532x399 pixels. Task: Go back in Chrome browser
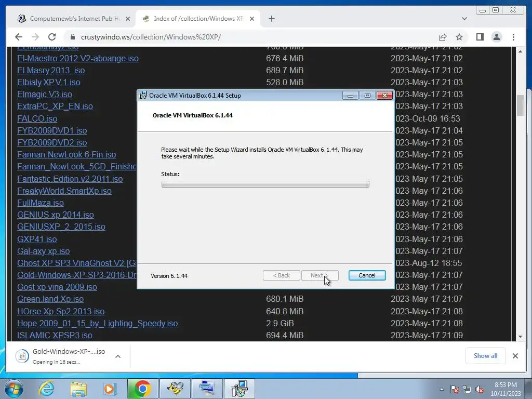click(x=19, y=37)
